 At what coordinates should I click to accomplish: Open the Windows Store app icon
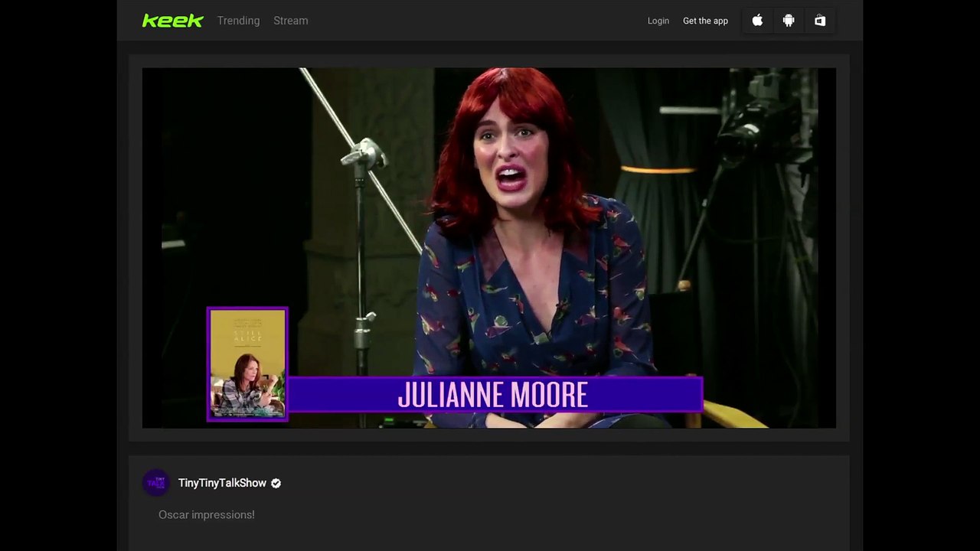(820, 21)
